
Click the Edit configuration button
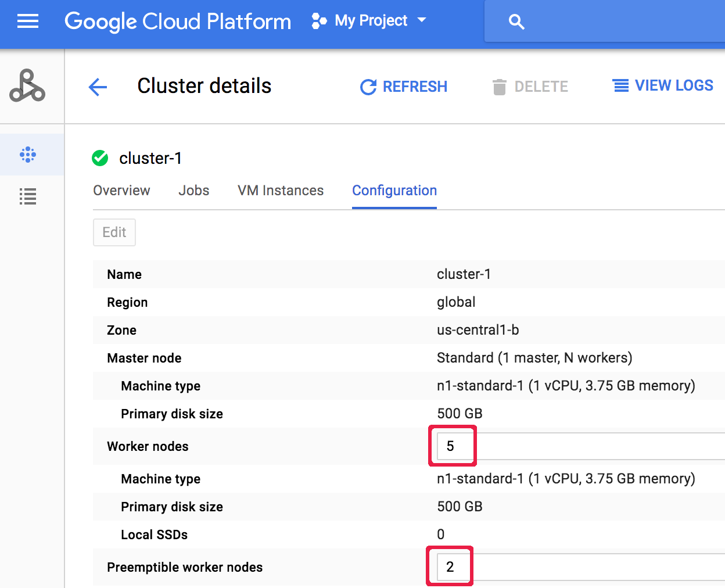tap(114, 232)
